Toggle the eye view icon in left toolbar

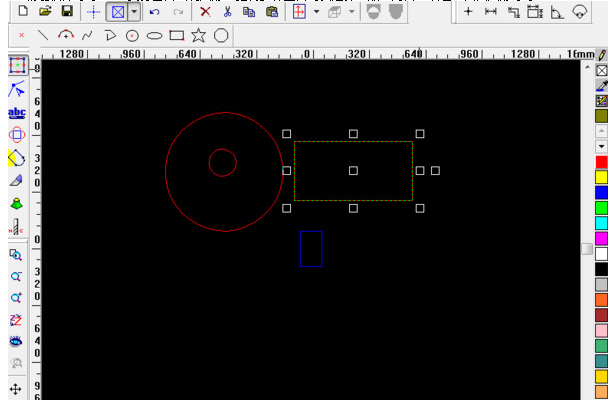pyautogui.click(x=16, y=341)
